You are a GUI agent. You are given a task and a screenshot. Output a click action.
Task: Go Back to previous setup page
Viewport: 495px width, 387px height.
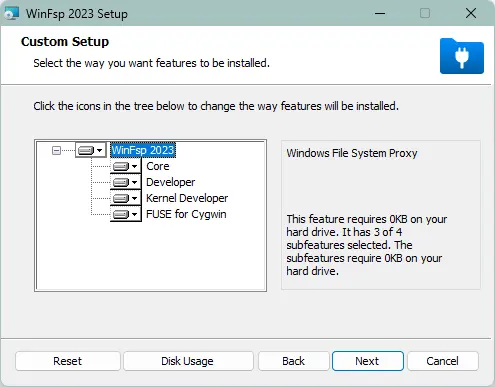coord(293,361)
